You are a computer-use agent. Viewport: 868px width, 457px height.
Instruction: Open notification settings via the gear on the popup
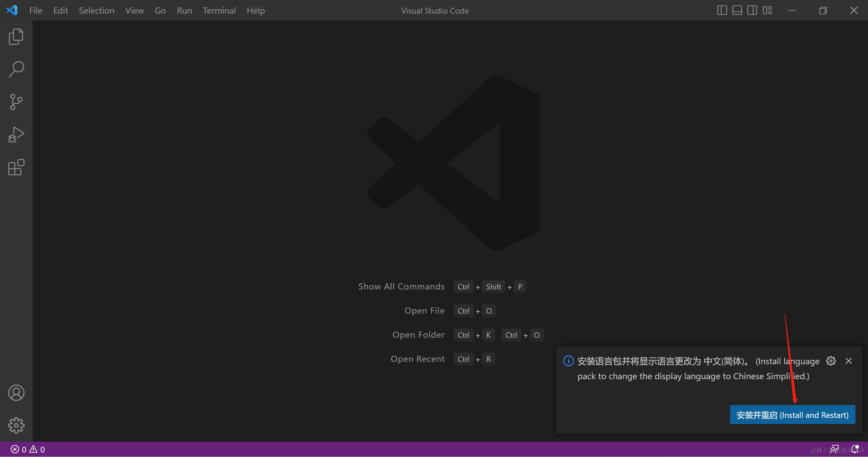(x=831, y=361)
